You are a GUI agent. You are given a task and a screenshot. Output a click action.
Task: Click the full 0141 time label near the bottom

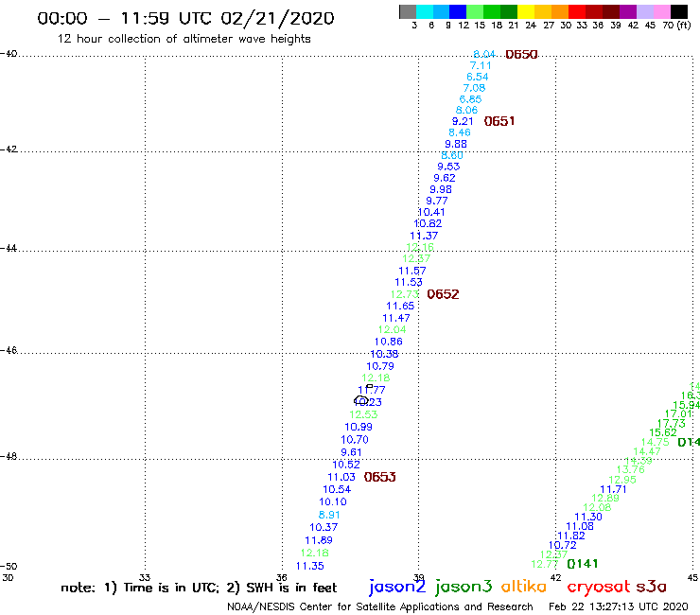tap(582, 564)
